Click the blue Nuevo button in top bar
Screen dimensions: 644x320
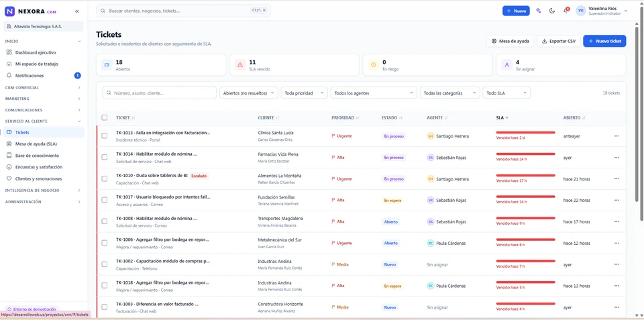[516, 11]
